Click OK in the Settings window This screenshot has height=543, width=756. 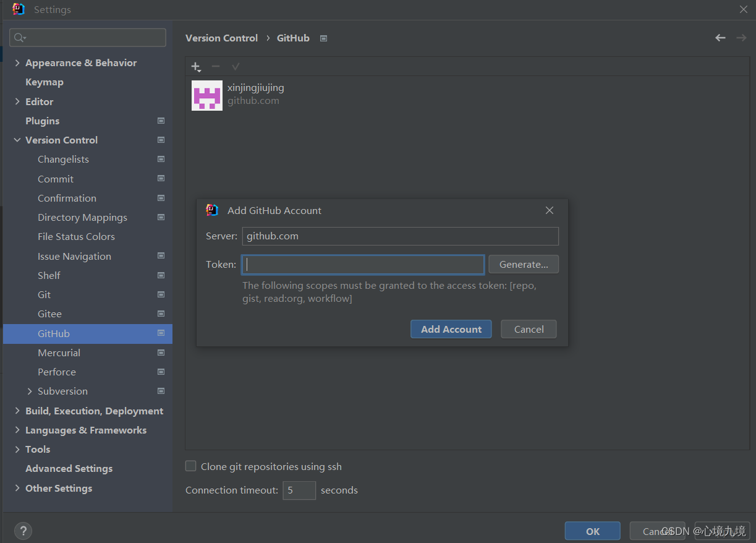[593, 531]
